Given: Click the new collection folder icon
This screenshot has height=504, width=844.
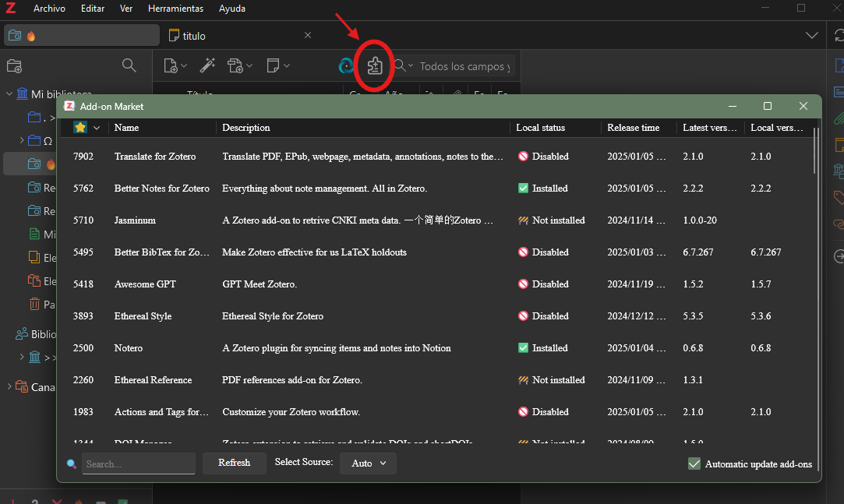Looking at the screenshot, I should 14,66.
